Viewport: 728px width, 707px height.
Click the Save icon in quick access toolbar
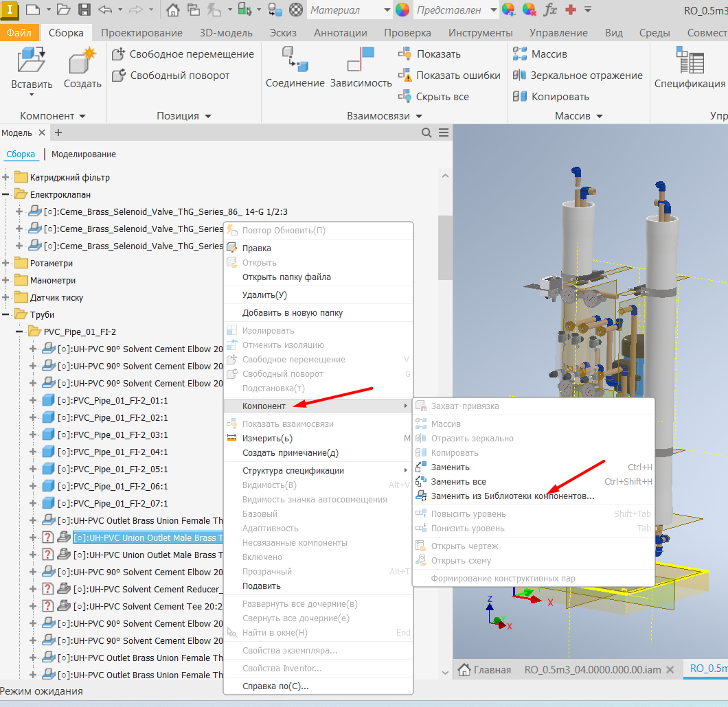click(84, 10)
